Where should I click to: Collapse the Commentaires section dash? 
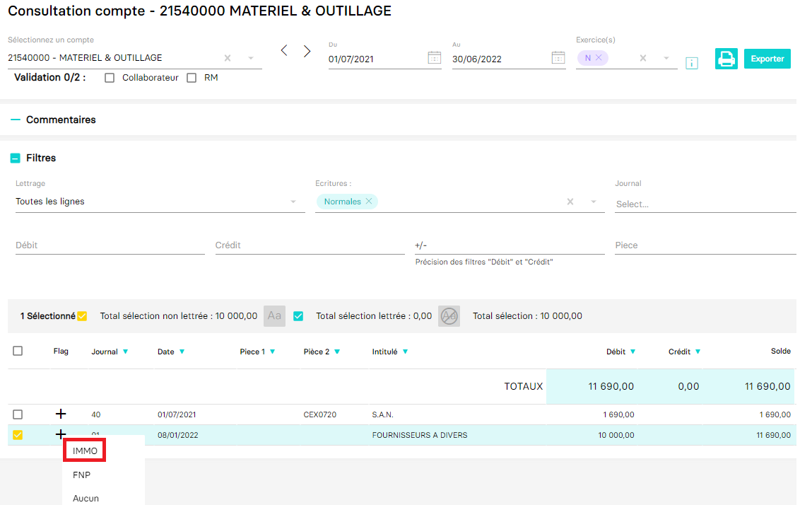click(x=16, y=120)
